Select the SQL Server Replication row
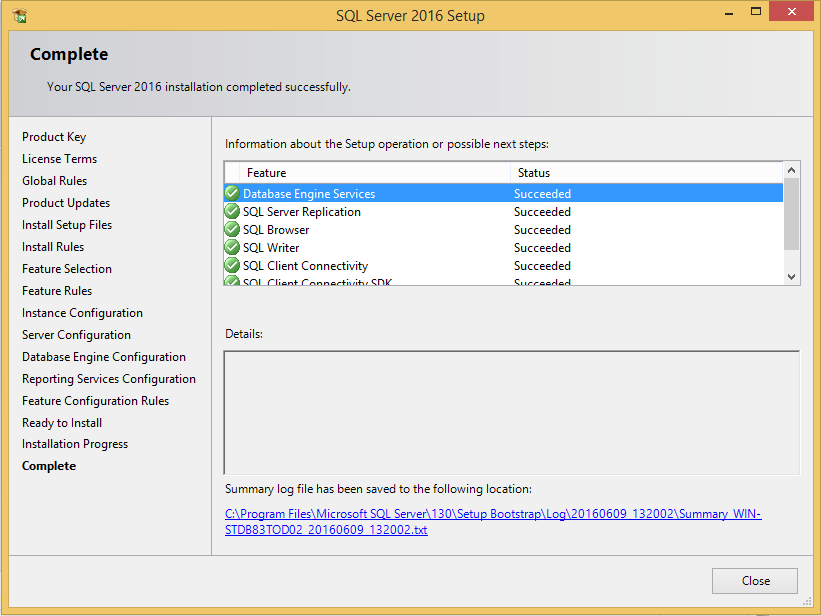 [x=302, y=212]
